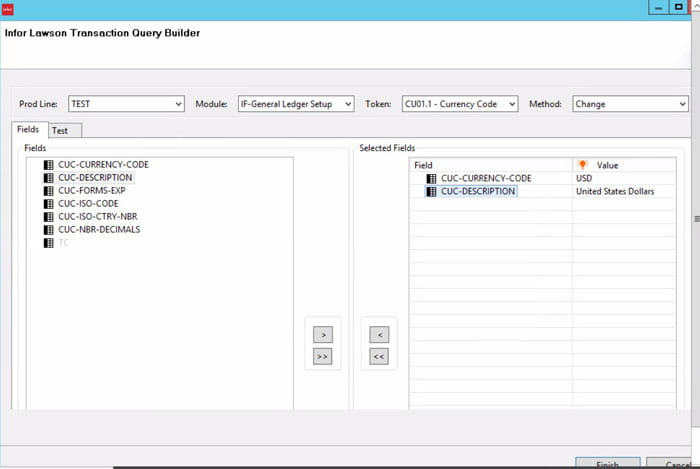The width and height of the screenshot is (700, 469).
Task: Click the USD value cell
Action: [x=624, y=178]
